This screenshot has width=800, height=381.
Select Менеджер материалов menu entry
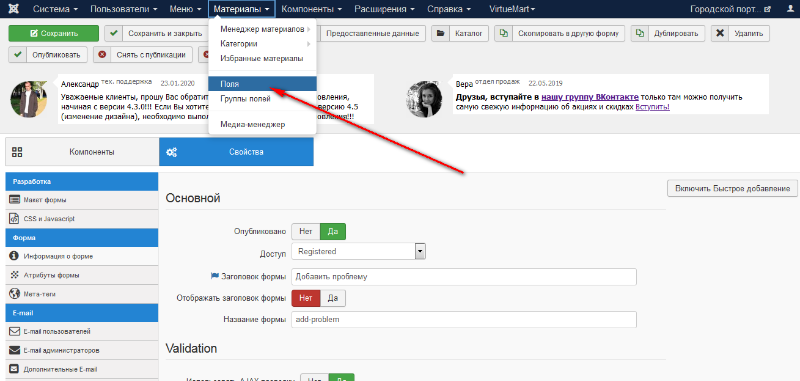pos(263,29)
